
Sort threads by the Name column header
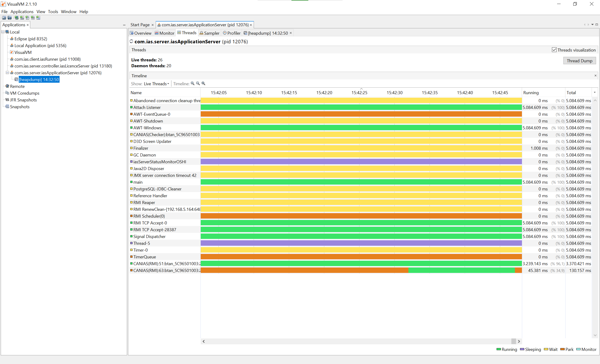(165, 93)
